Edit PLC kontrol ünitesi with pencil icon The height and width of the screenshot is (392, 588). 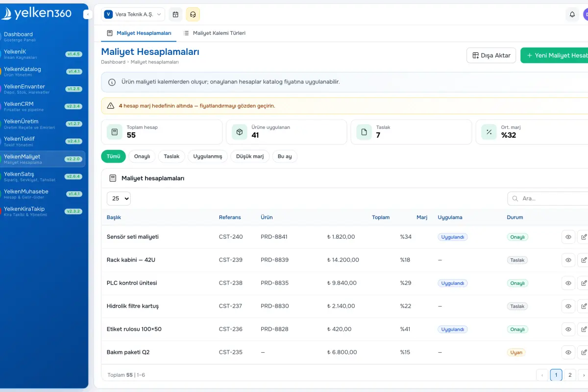coord(583,283)
